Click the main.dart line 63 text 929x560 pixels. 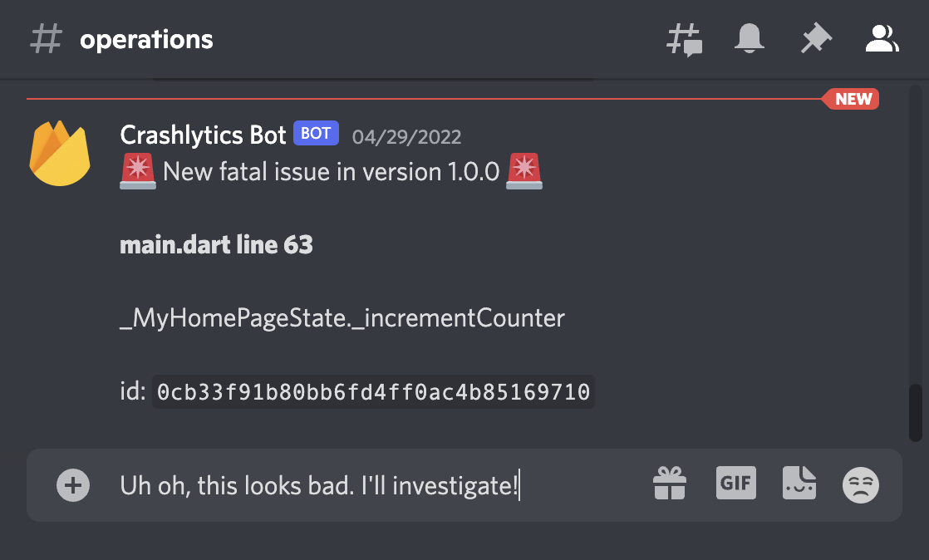pyautogui.click(x=217, y=244)
